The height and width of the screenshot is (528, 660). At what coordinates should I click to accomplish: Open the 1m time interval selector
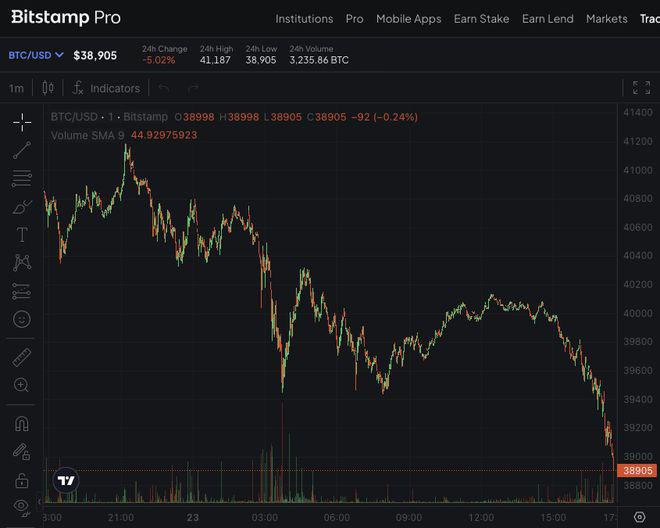[x=16, y=88]
